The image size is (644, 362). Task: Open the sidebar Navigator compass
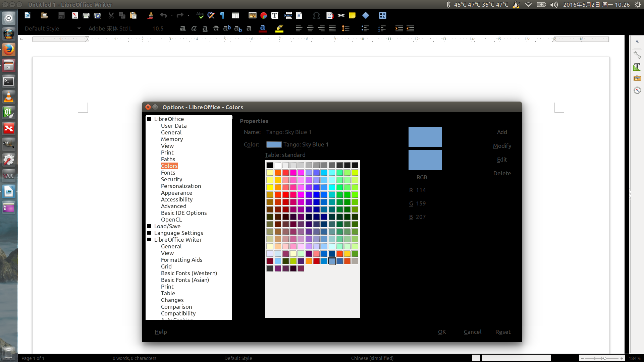[637, 90]
